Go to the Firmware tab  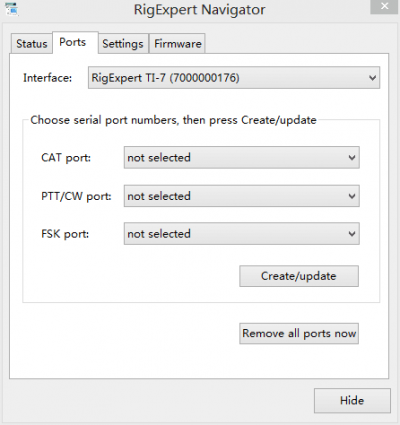(x=177, y=44)
